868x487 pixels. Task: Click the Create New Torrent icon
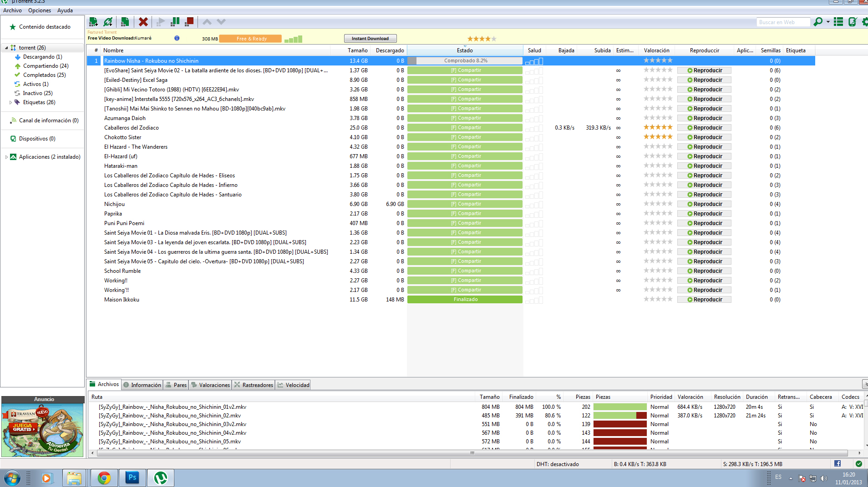click(x=125, y=22)
